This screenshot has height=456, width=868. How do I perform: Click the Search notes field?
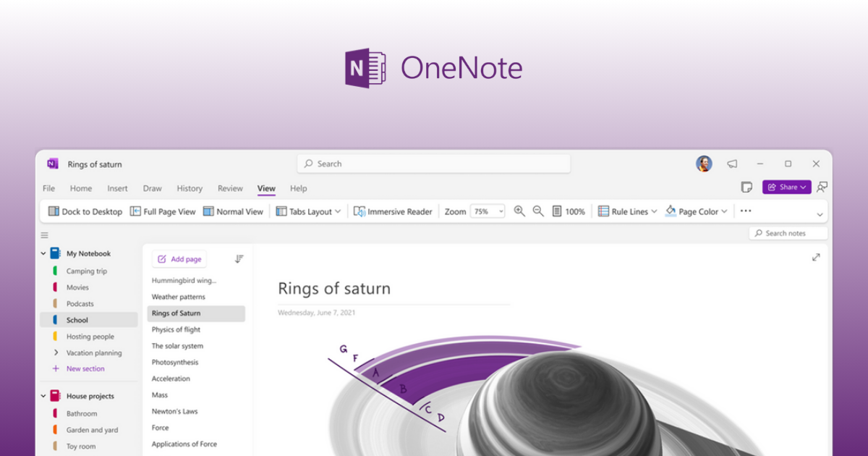[788, 233]
